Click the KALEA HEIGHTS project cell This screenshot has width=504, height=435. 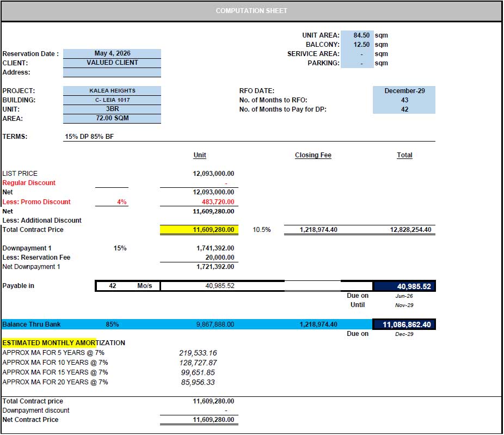tap(112, 91)
